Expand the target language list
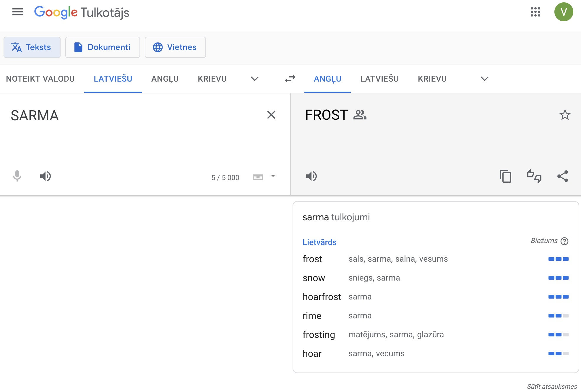This screenshot has width=581, height=392. [x=484, y=79]
